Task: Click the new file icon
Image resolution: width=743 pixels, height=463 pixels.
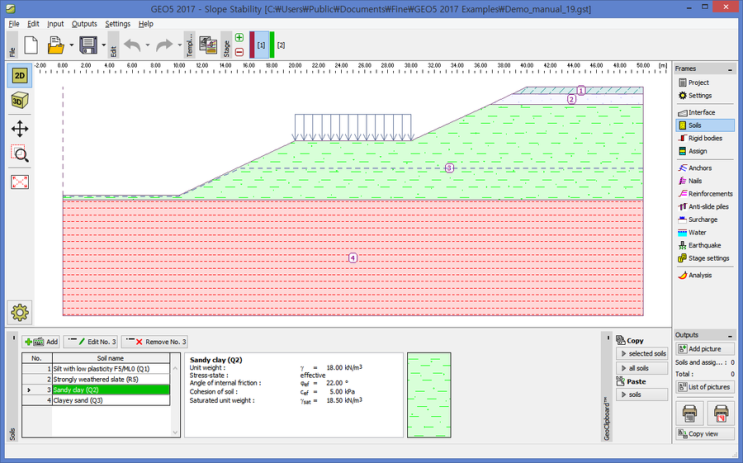Action: click(x=31, y=45)
